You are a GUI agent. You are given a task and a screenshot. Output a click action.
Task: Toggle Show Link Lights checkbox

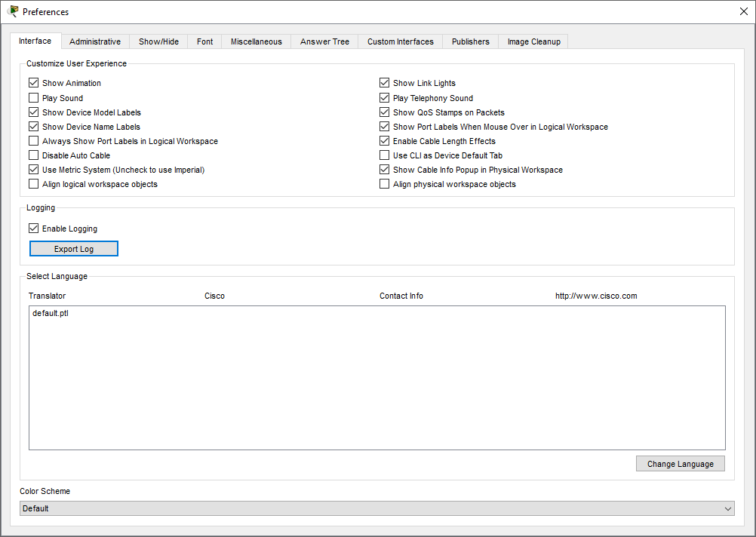385,83
